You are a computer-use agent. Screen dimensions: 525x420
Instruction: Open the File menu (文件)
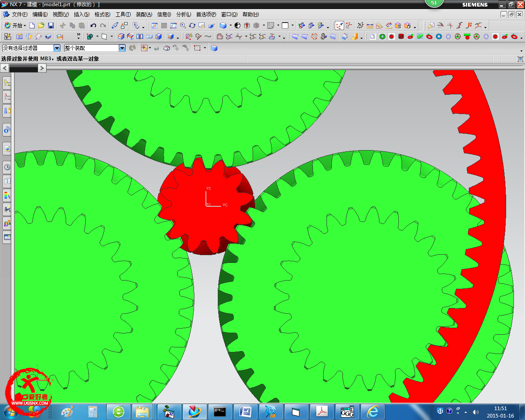pos(19,14)
